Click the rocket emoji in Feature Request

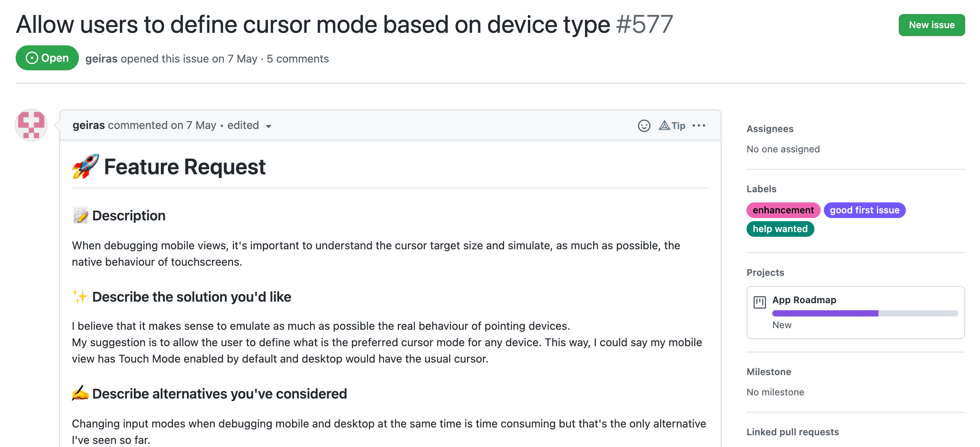86,166
